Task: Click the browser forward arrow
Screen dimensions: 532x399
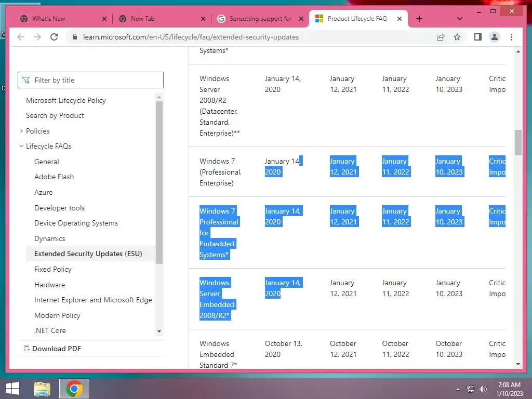Action: (37, 37)
